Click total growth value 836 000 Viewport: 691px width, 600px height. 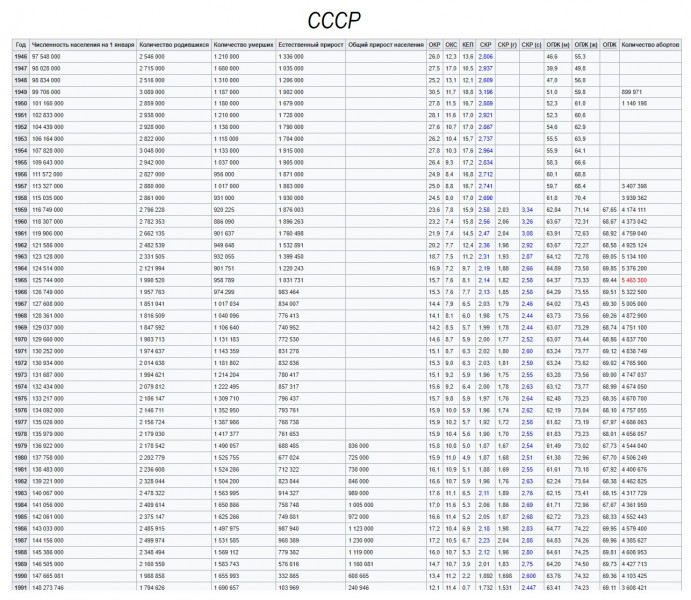358,446
